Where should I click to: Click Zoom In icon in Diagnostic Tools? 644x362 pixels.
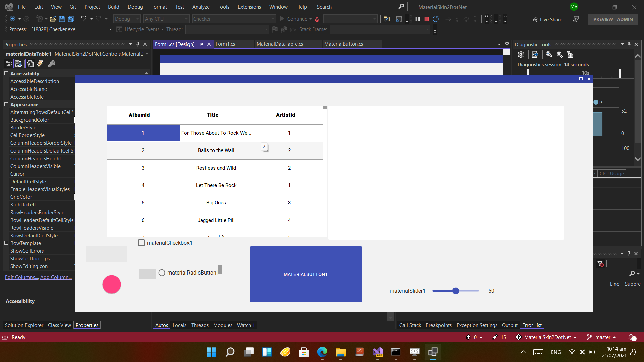pos(549,54)
